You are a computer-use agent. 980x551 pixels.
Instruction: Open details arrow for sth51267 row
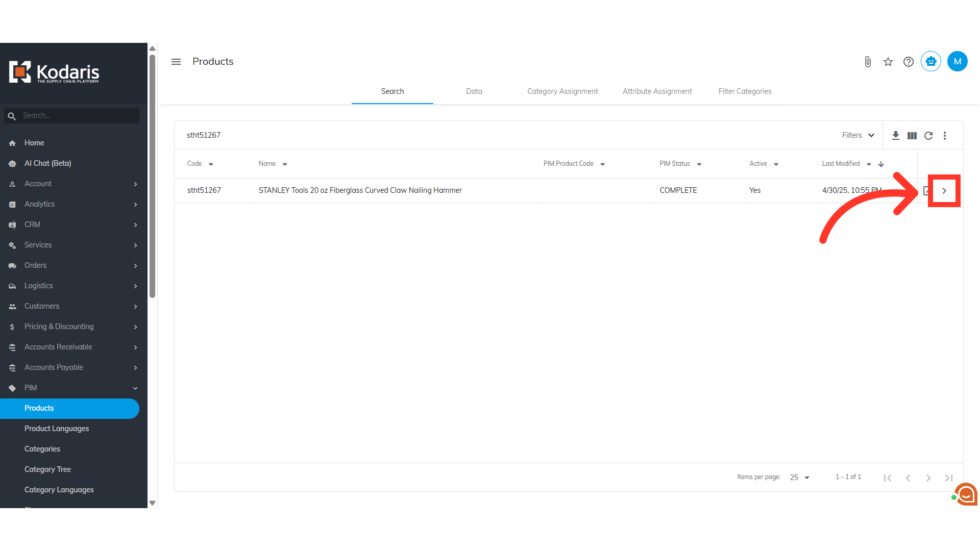[944, 191]
